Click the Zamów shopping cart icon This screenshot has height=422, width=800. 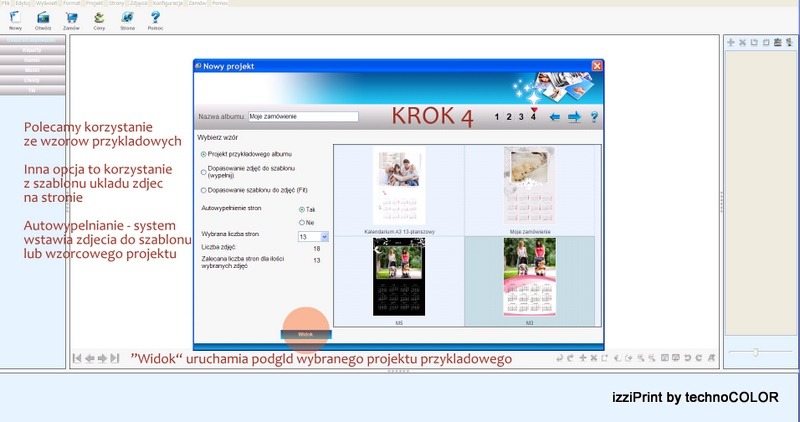71,18
